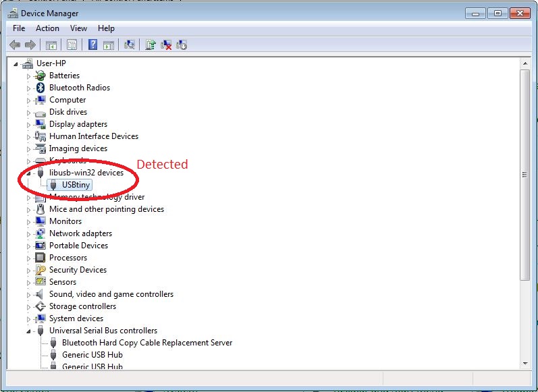Viewport: 538px width, 392px height.
Task: Expand the System devices category
Action: tap(28, 319)
